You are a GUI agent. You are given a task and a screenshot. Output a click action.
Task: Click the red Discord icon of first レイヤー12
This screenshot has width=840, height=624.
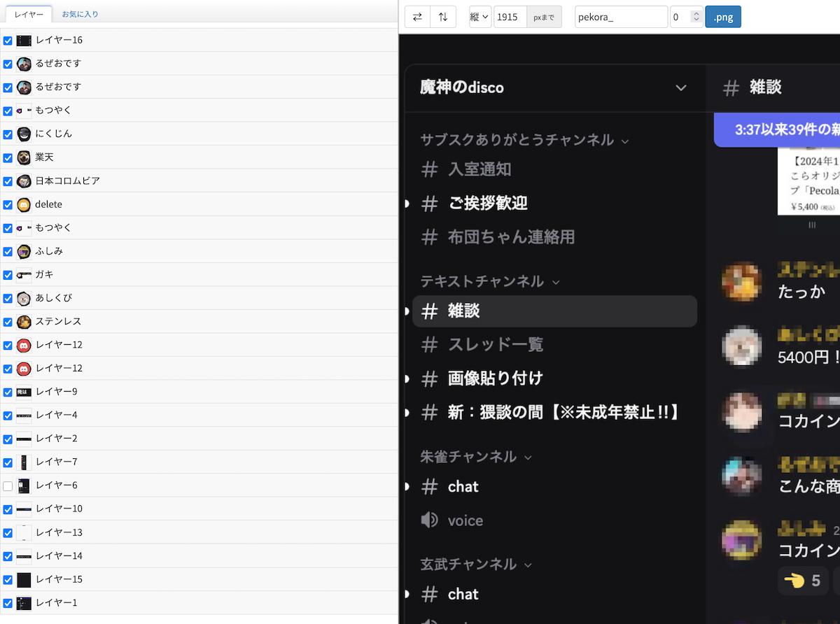[x=24, y=345]
